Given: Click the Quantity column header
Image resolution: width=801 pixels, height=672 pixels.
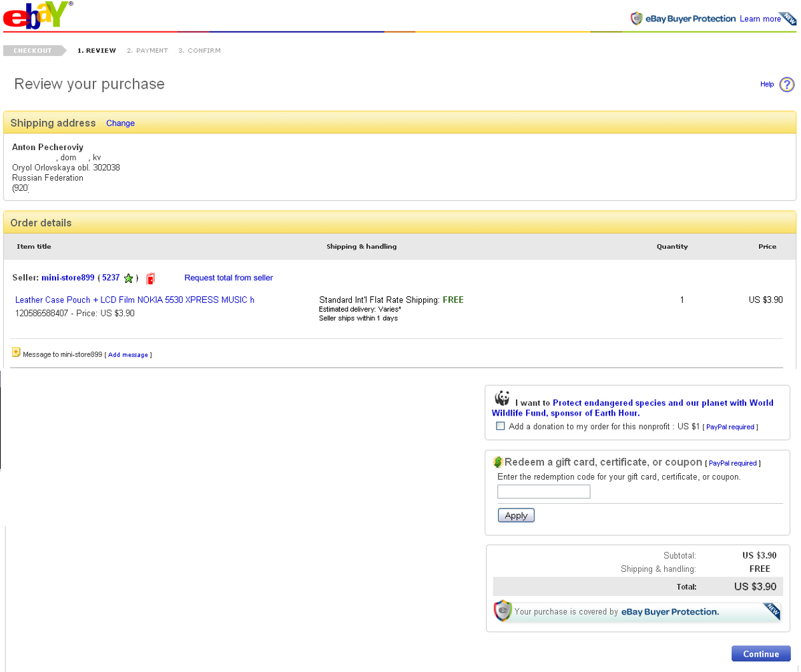Looking at the screenshot, I should (672, 247).
